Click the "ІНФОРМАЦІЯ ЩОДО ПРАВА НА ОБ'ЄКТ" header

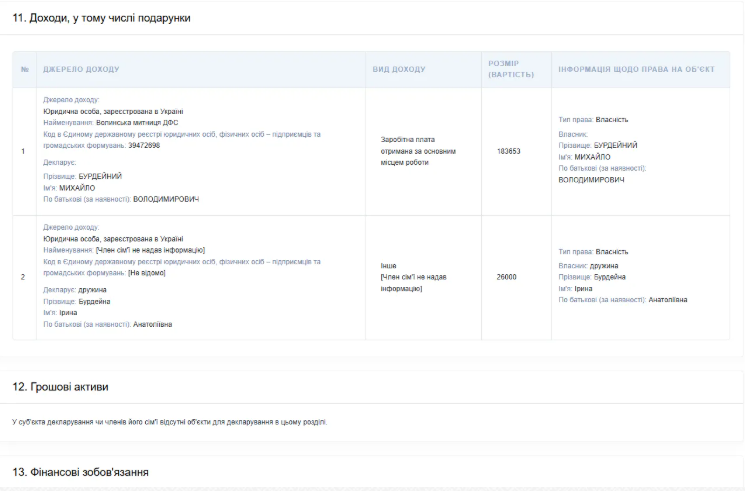tap(636, 69)
